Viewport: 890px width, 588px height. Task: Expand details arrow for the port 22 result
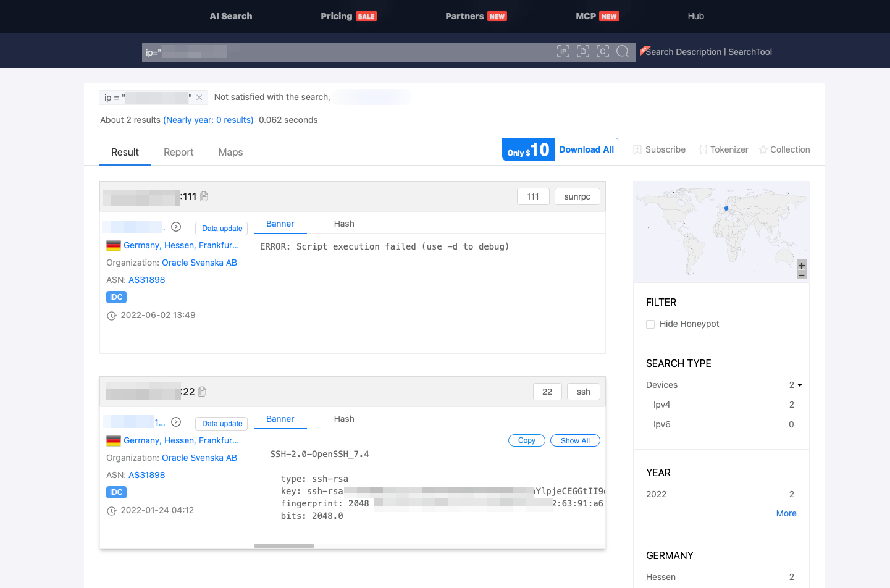176,422
